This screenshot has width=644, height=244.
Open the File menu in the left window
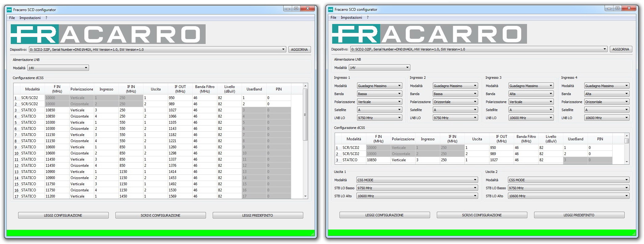tap(12, 18)
